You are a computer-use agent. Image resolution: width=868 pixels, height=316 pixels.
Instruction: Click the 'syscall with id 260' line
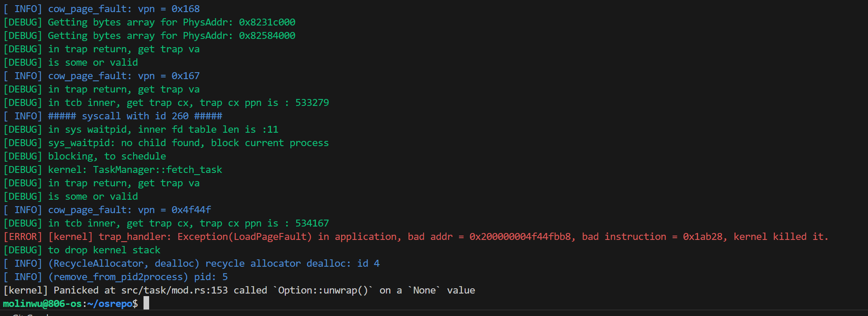click(x=135, y=116)
